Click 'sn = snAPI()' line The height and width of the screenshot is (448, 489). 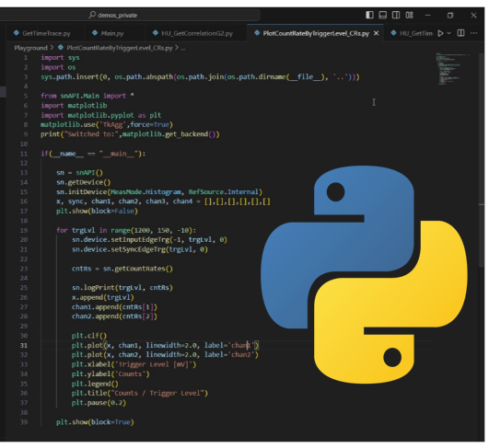pos(79,173)
